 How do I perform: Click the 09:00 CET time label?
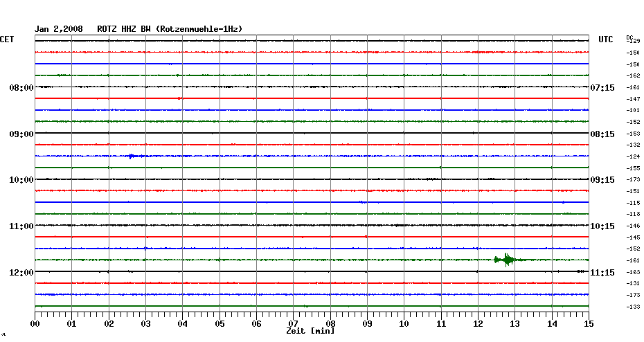21,134
